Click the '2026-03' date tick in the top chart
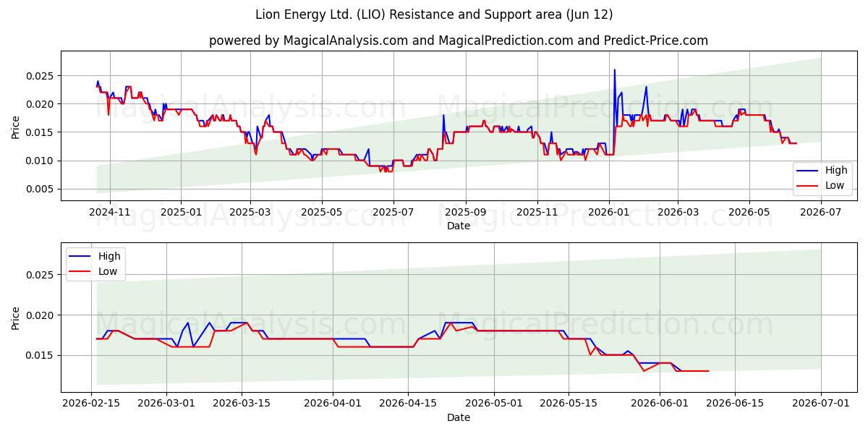 tap(678, 212)
